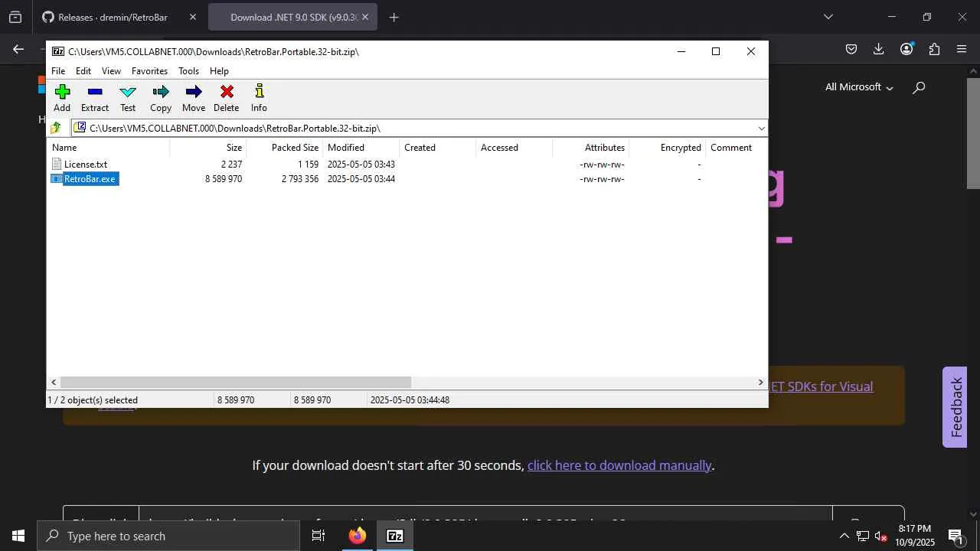Open Firefox extensions puzzle icon
Screen dimensions: 980x551
934,49
